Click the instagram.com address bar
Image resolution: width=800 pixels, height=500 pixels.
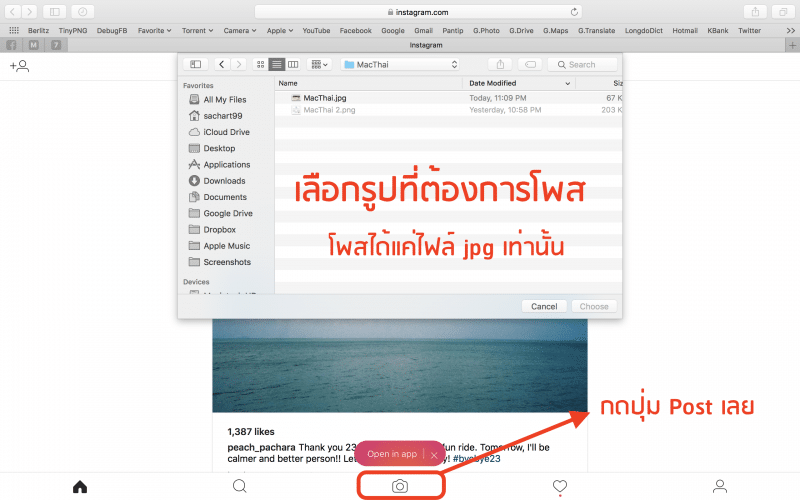coord(418,12)
